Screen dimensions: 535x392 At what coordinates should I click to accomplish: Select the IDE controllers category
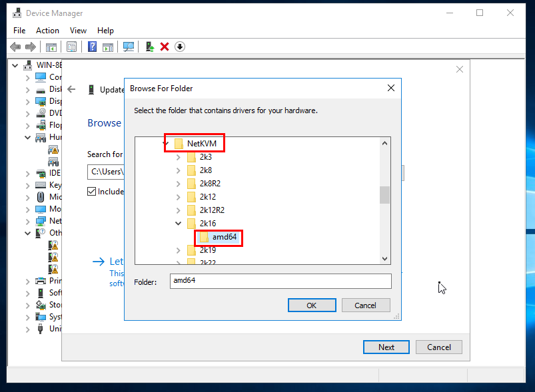tap(55, 173)
